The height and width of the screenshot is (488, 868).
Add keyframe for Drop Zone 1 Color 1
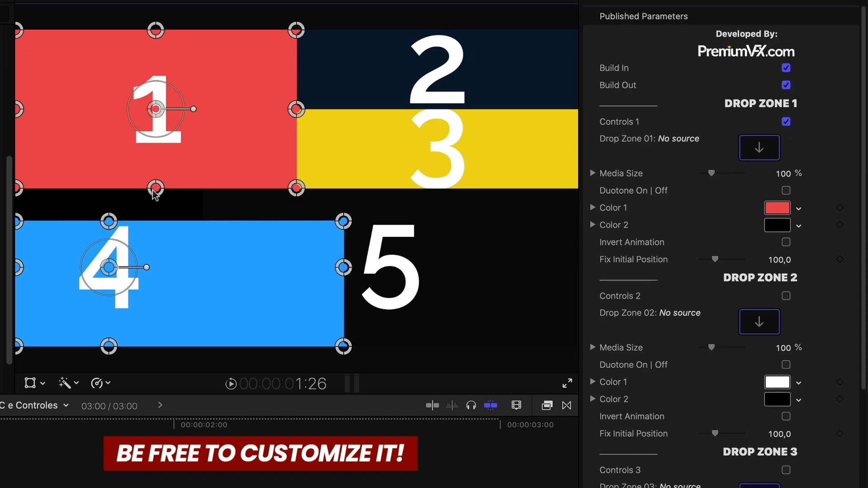[840, 207]
